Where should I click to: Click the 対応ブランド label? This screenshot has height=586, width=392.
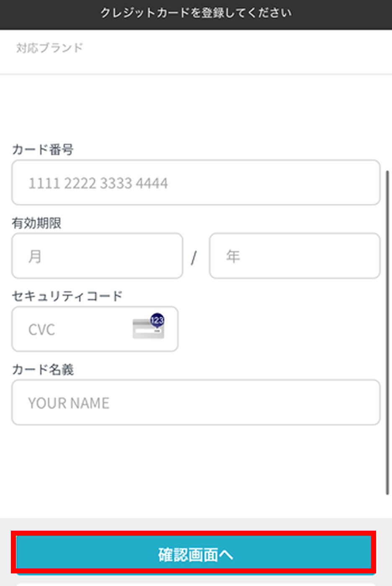(x=49, y=48)
